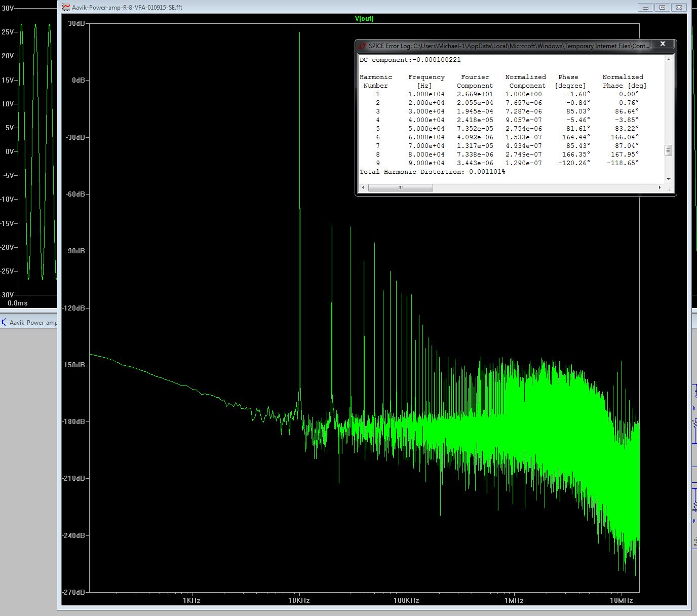Click the phase value 85.03° in log

click(578, 111)
